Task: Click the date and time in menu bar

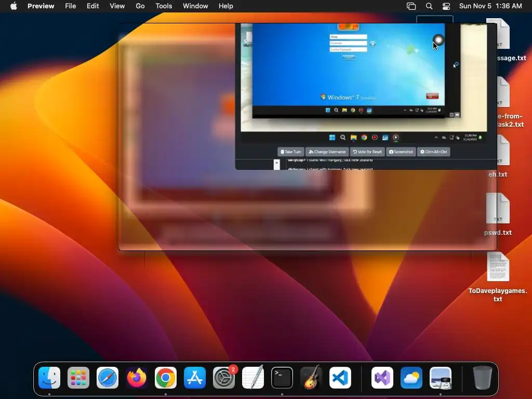Action: tap(490, 6)
